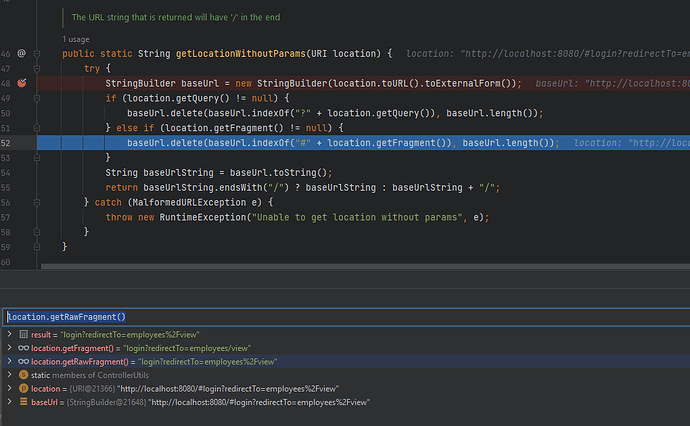Viewport: 690px width, 426px height.
Task: Expand the location.getRawFragment() watch node
Action: [9, 362]
